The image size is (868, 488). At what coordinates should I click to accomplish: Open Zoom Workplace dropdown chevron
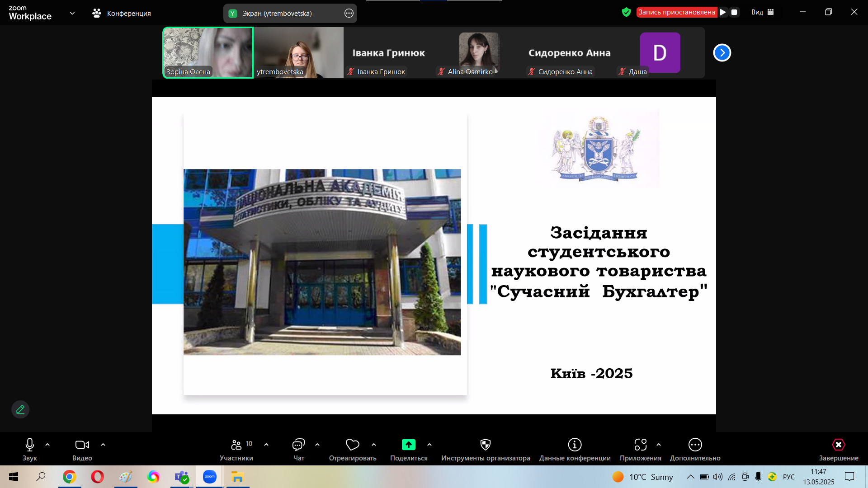tap(72, 13)
